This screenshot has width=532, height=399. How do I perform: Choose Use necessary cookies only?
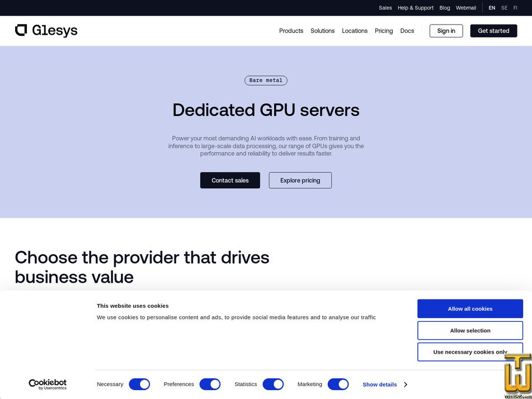[470, 352]
